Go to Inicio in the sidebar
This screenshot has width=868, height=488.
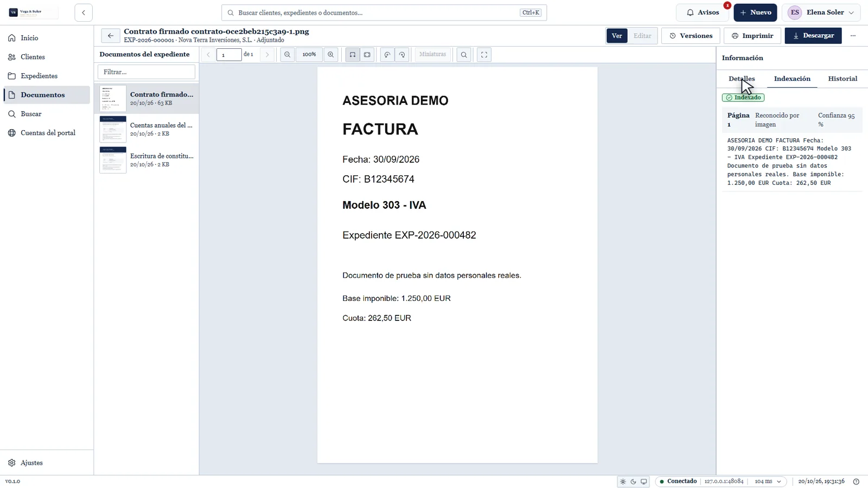coord(47,38)
